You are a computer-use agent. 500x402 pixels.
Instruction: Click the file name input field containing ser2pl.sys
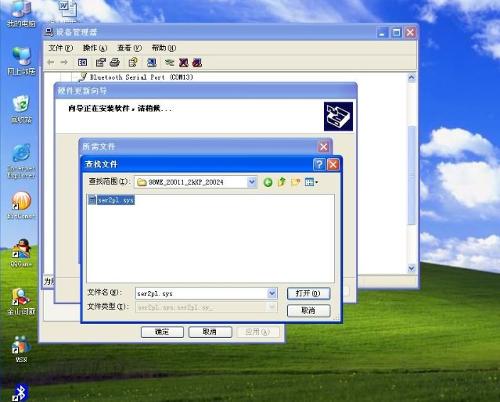pyautogui.click(x=201, y=293)
